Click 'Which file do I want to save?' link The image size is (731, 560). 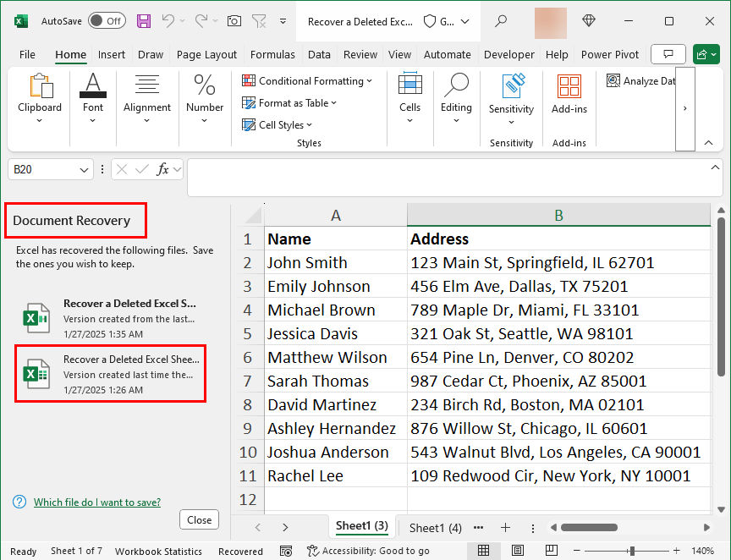coord(97,502)
